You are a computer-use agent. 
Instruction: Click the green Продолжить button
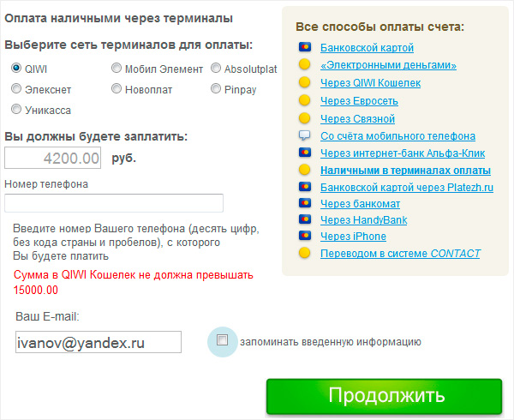[x=384, y=396]
